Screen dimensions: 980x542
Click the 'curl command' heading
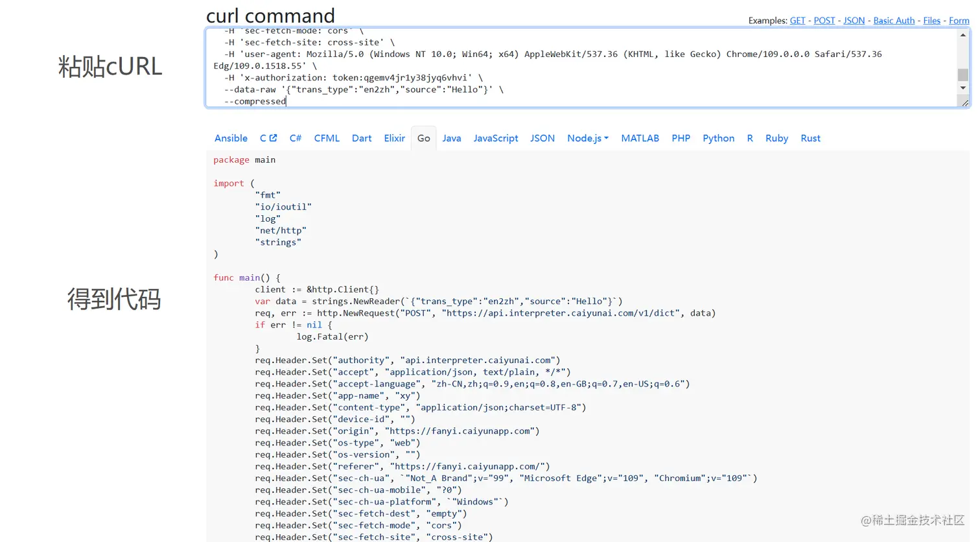tap(270, 16)
